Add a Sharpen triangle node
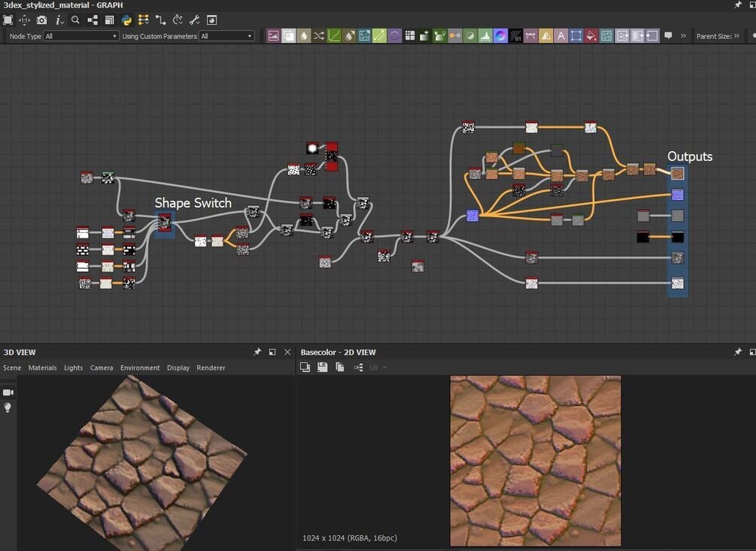 pyautogui.click(x=546, y=36)
